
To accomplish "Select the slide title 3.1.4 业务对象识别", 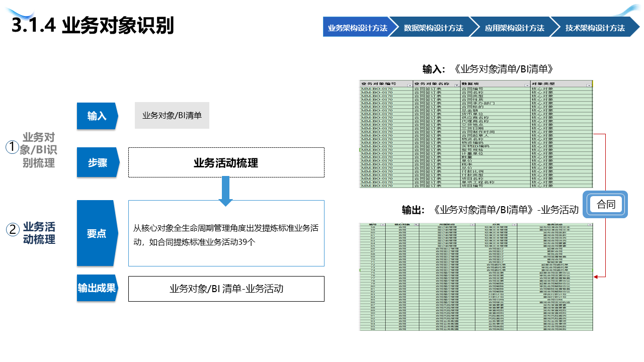I will point(92,26).
